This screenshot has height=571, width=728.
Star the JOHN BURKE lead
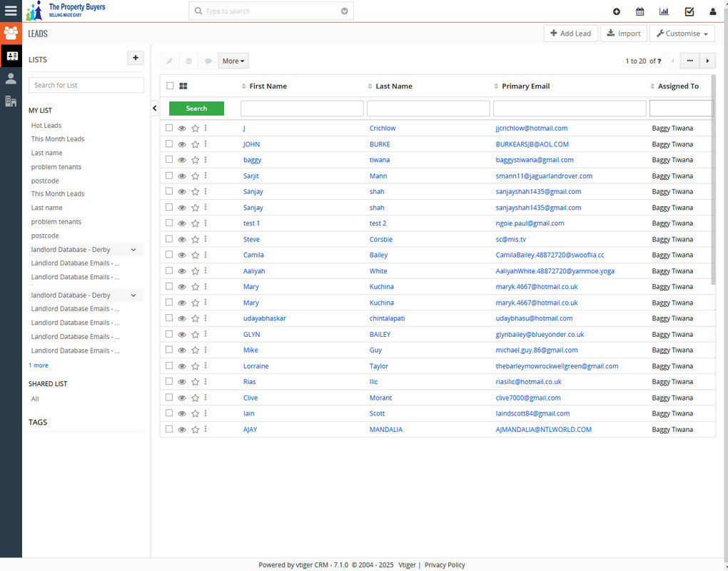195,144
